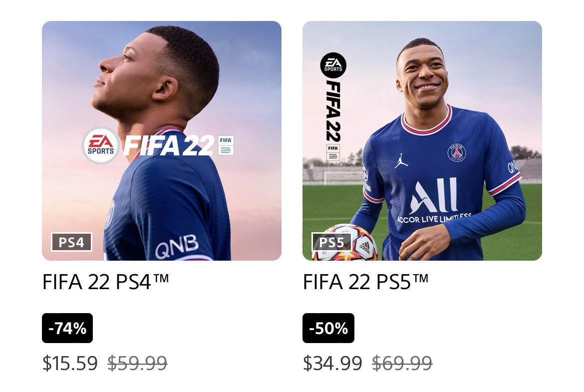Image resolution: width=584 pixels, height=392 pixels.
Task: Open the FIFA 22 PS4™ title link
Action: (105, 282)
